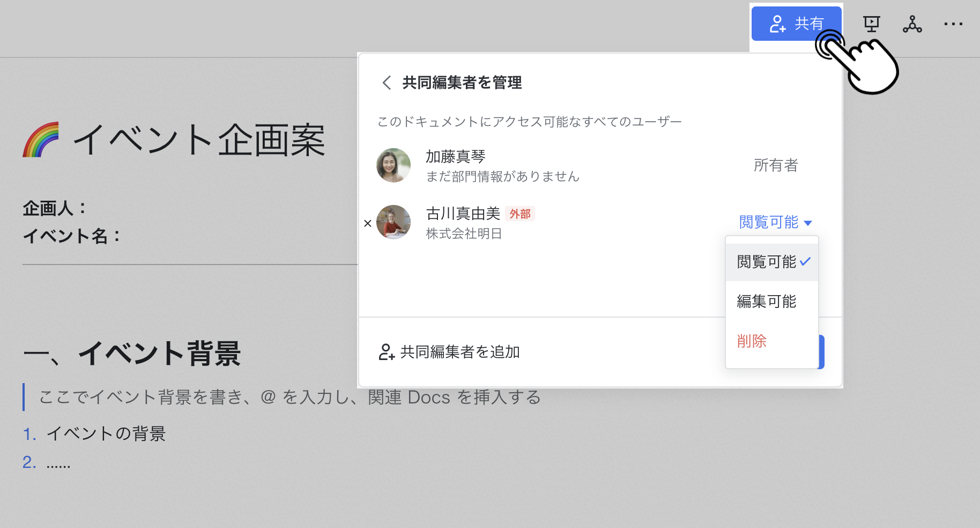Go back using the arrow beside 共同編集者を管理
This screenshot has width=980, height=528.
point(387,83)
